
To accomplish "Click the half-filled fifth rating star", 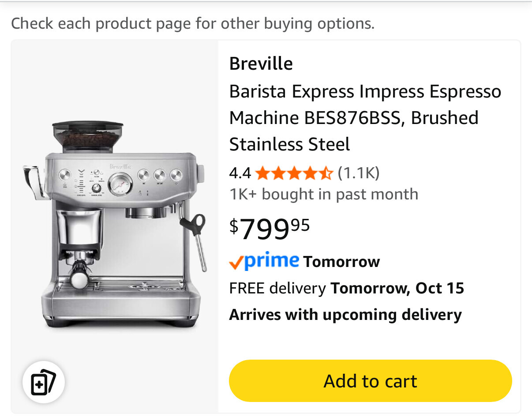I will coord(326,173).
